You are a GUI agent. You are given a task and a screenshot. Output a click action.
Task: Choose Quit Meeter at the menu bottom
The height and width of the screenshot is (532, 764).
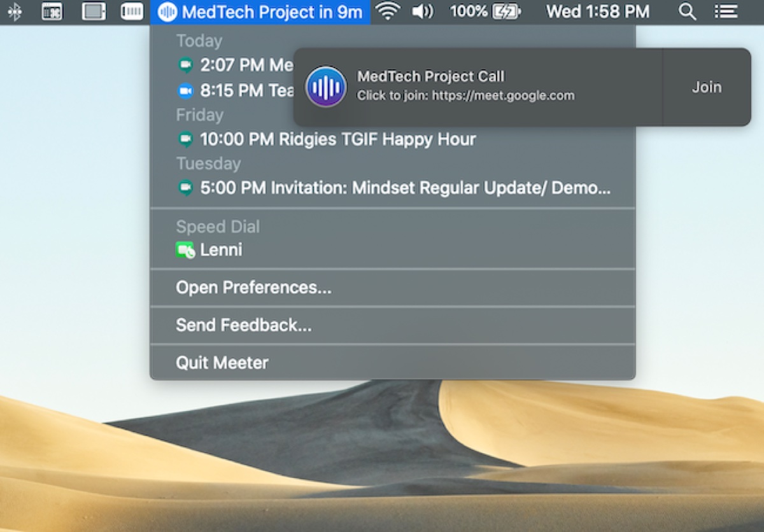(222, 363)
